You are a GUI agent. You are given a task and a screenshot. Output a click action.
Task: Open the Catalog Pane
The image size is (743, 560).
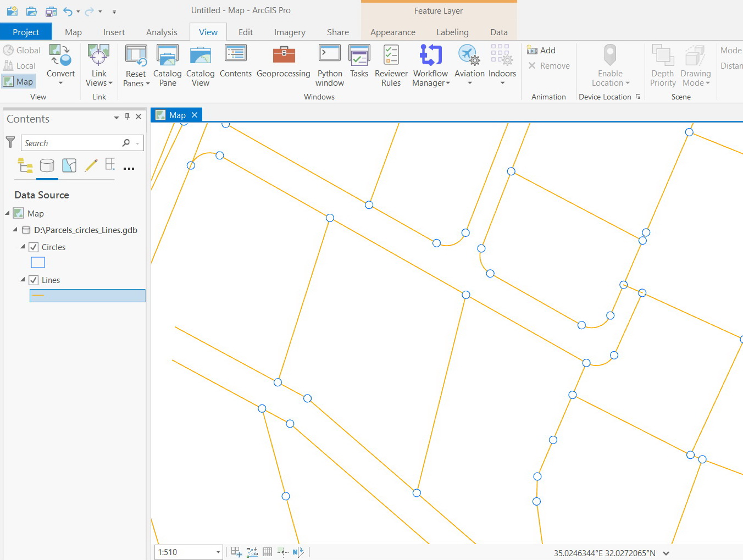[167, 65]
